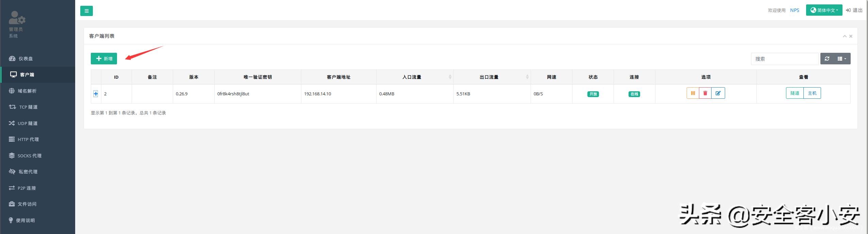Click the SOCKS 代理 layers icon

pyautogui.click(x=12, y=156)
